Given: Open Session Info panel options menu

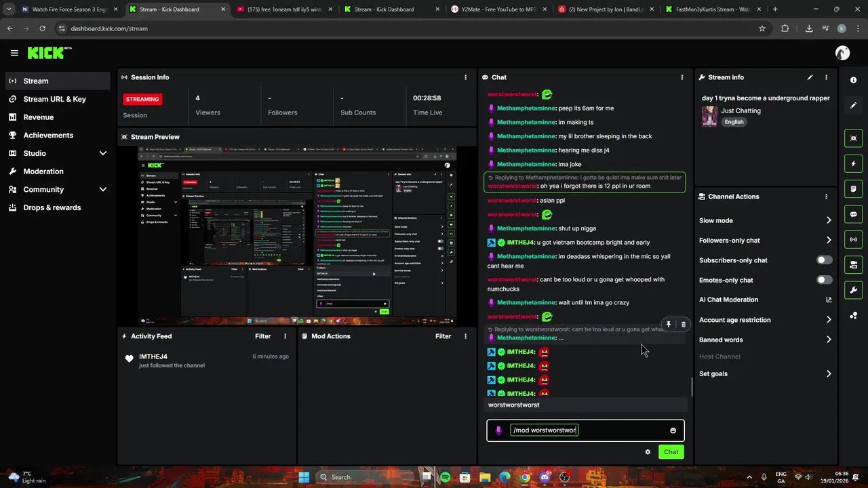Looking at the screenshot, I should tap(465, 77).
